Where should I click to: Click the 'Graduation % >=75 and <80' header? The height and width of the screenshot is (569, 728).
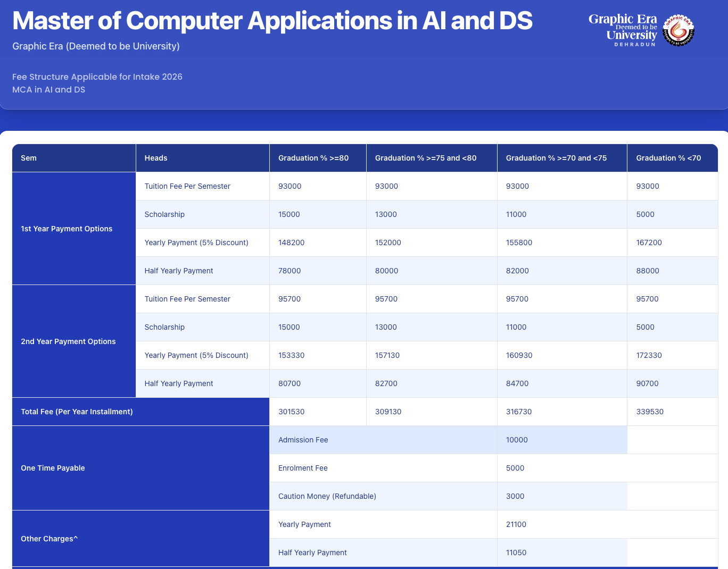click(426, 158)
